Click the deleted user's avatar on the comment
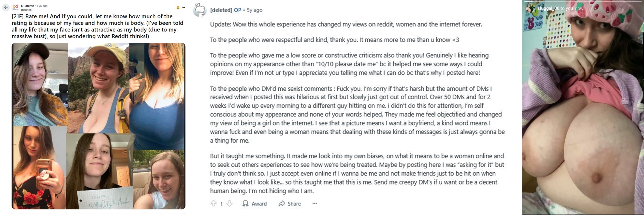 click(x=200, y=10)
